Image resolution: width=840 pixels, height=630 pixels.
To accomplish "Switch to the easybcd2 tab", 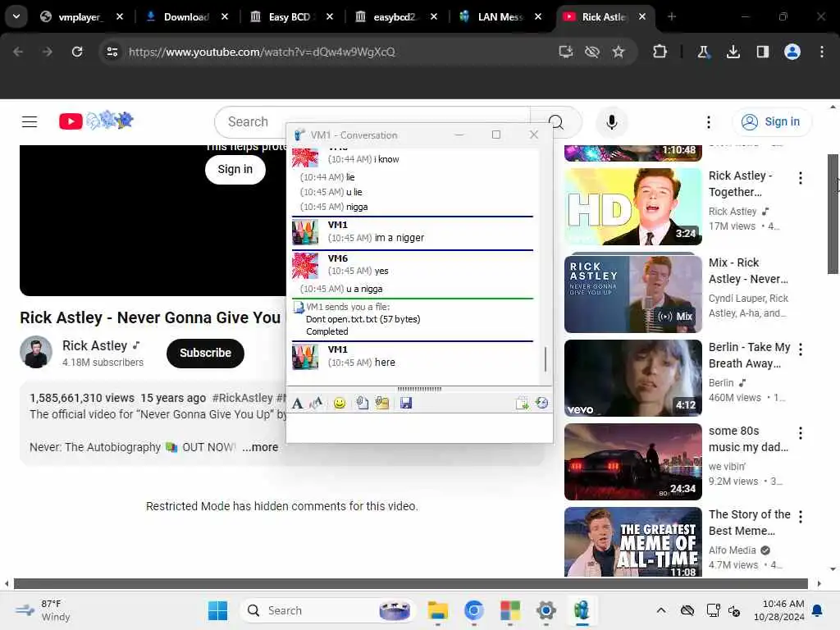I will point(396,17).
